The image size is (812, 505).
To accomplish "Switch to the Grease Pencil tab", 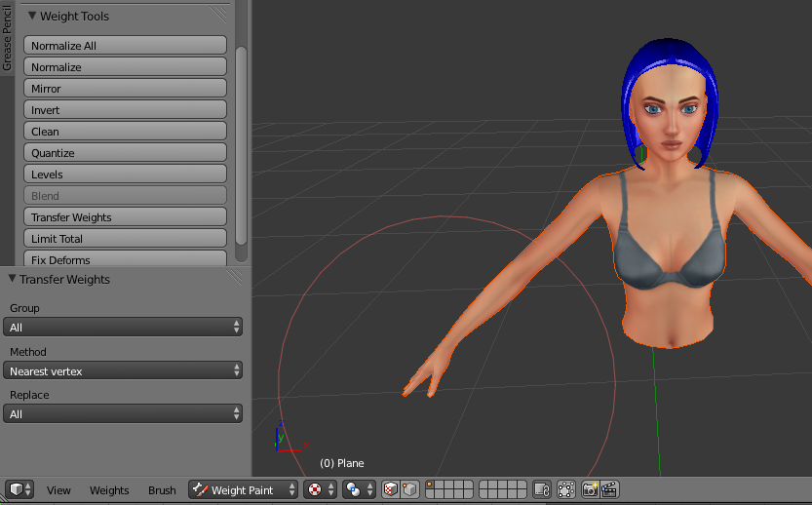I will [7, 37].
